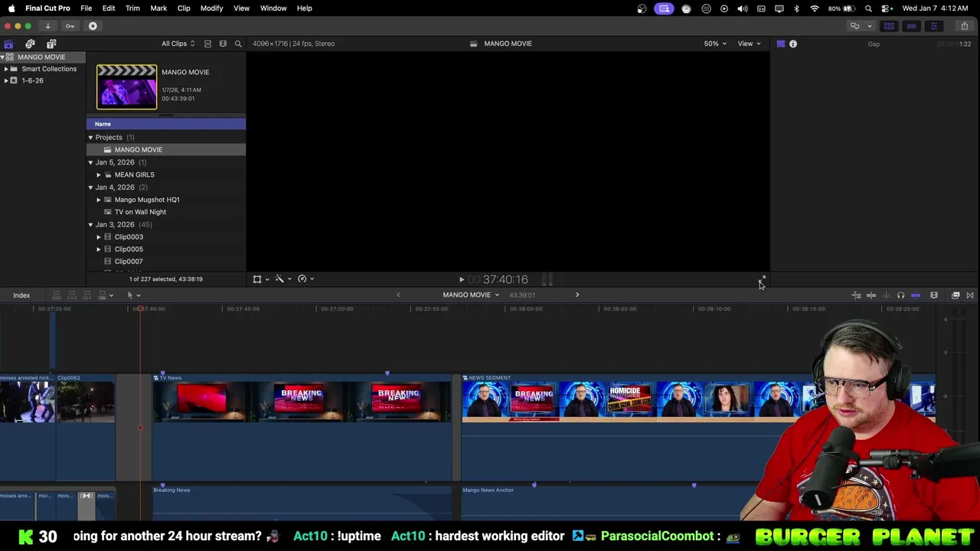980x551 pixels.
Task: Collapse the Jan 5, 2026 group
Action: click(90, 162)
